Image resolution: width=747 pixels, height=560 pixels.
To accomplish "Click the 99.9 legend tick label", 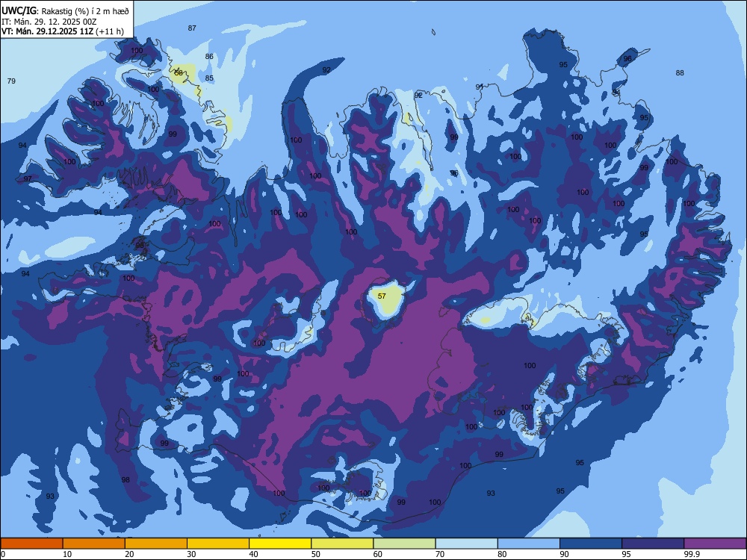I will click(691, 554).
